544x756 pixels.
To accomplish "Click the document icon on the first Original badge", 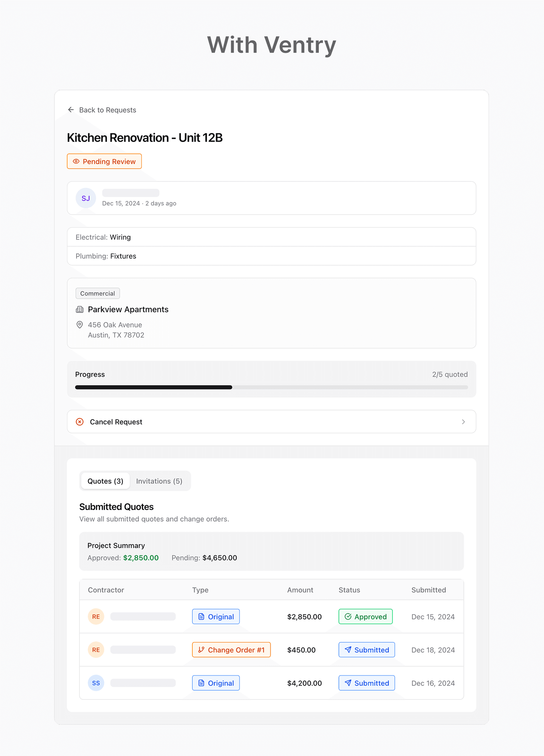I will (x=202, y=616).
